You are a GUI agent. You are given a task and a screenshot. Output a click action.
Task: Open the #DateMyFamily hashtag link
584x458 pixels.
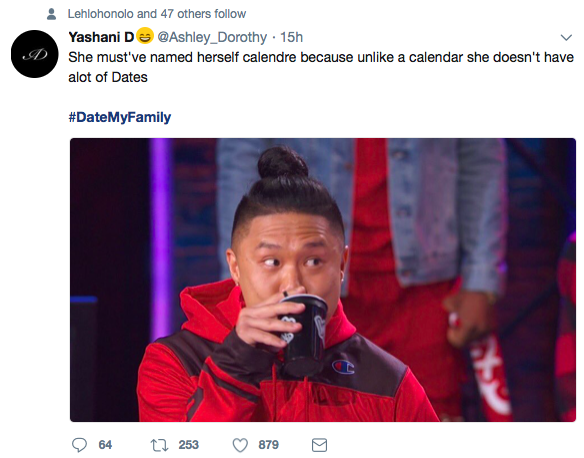tap(120, 117)
